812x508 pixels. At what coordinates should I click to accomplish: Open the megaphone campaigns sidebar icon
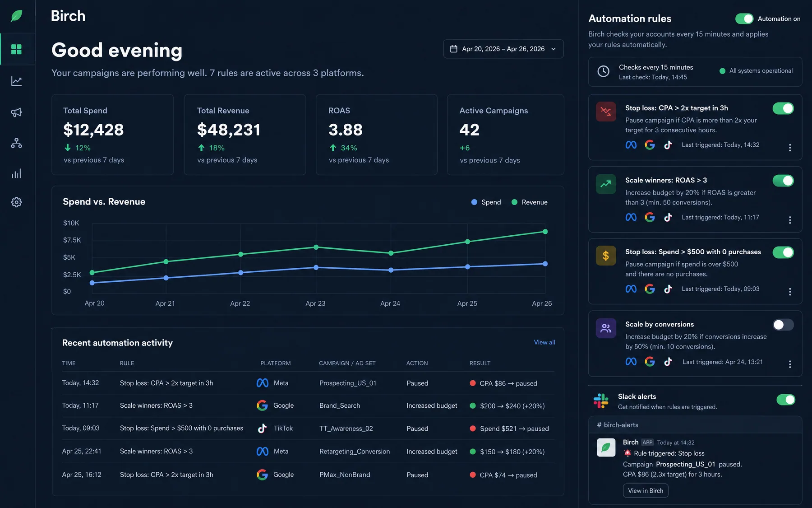coord(17,112)
